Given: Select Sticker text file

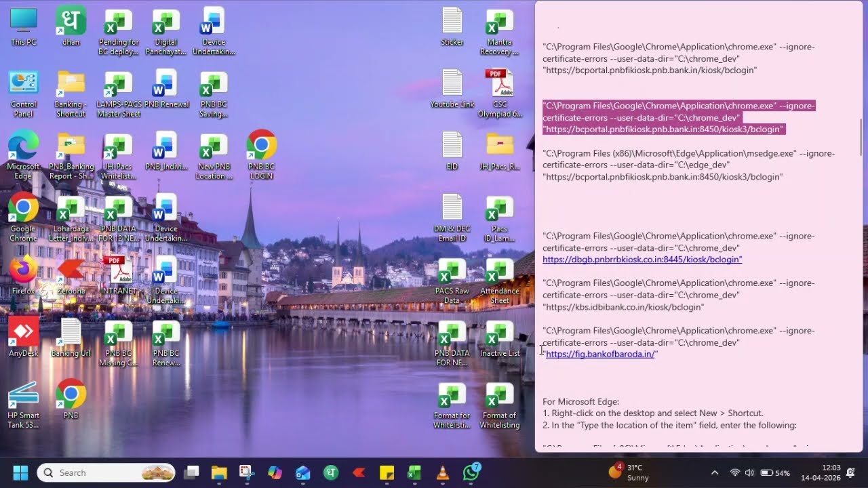Looking at the screenshot, I should click(452, 27).
